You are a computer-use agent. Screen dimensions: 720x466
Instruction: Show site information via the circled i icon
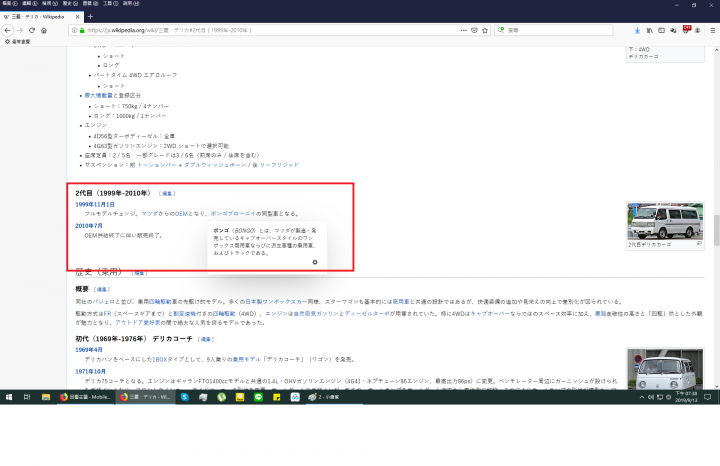pos(74,30)
